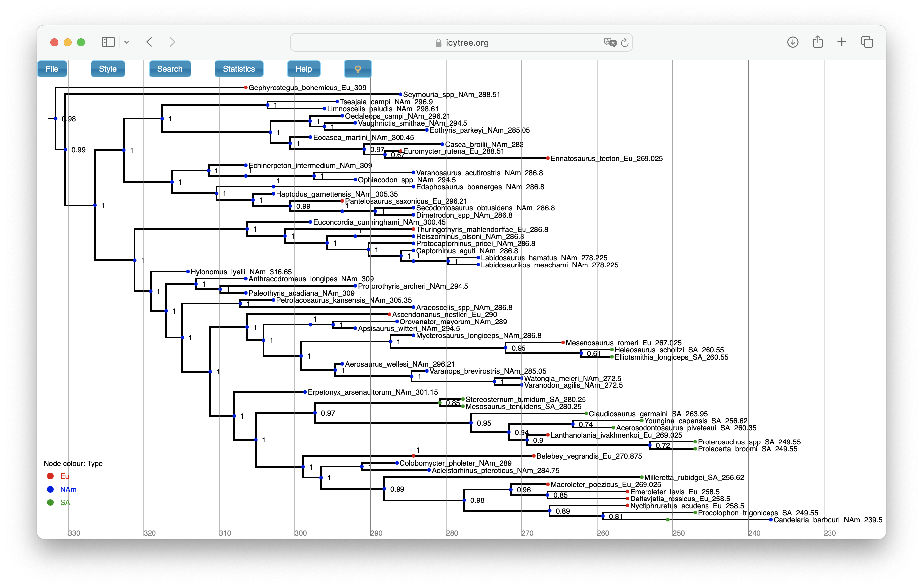The height and width of the screenshot is (588, 923).
Task: Click the node with support value 0.97 near Erpetonyx
Action: tap(315, 413)
